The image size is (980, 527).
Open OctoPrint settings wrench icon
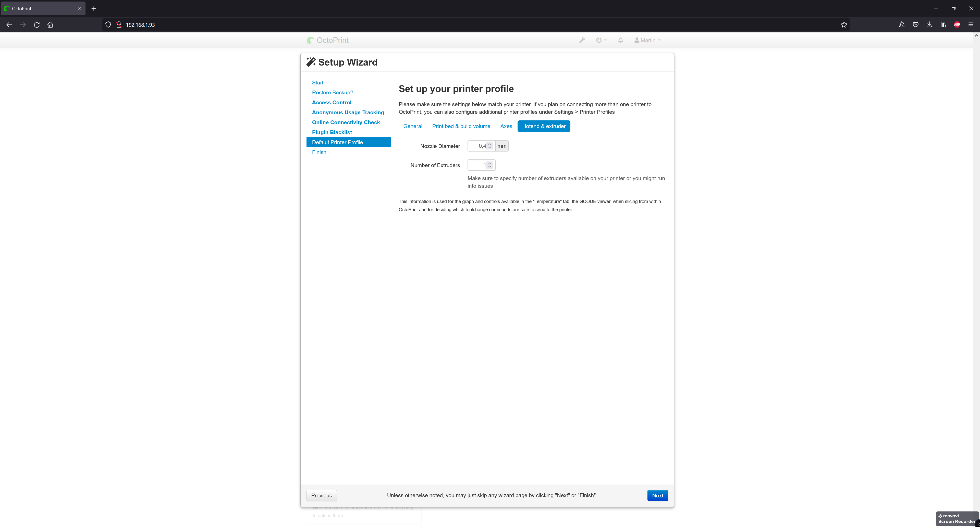pos(582,40)
